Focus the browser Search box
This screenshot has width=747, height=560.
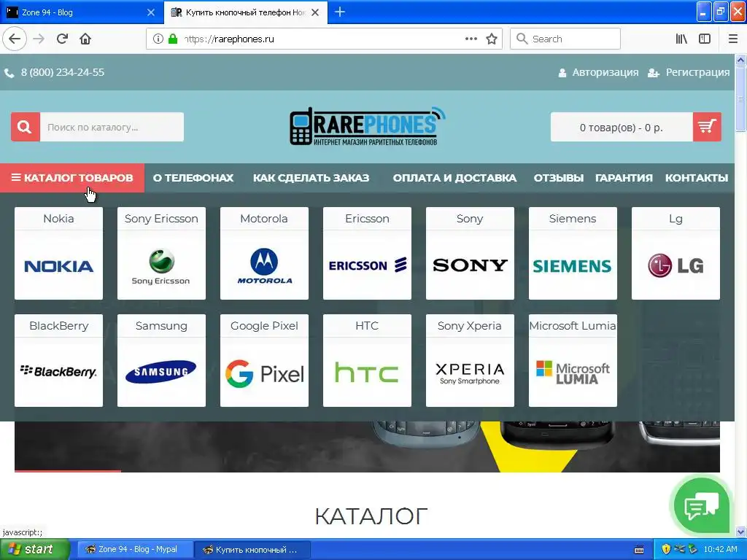[x=565, y=39]
